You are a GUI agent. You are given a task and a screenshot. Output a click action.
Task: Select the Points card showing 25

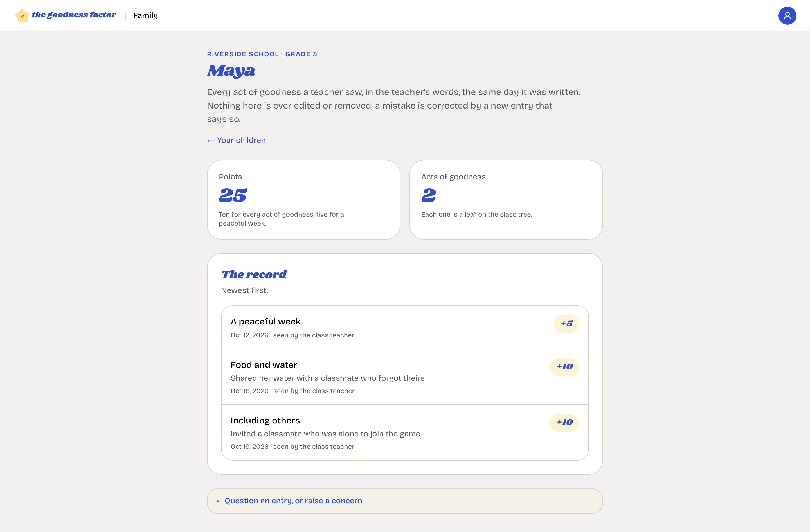(303, 200)
